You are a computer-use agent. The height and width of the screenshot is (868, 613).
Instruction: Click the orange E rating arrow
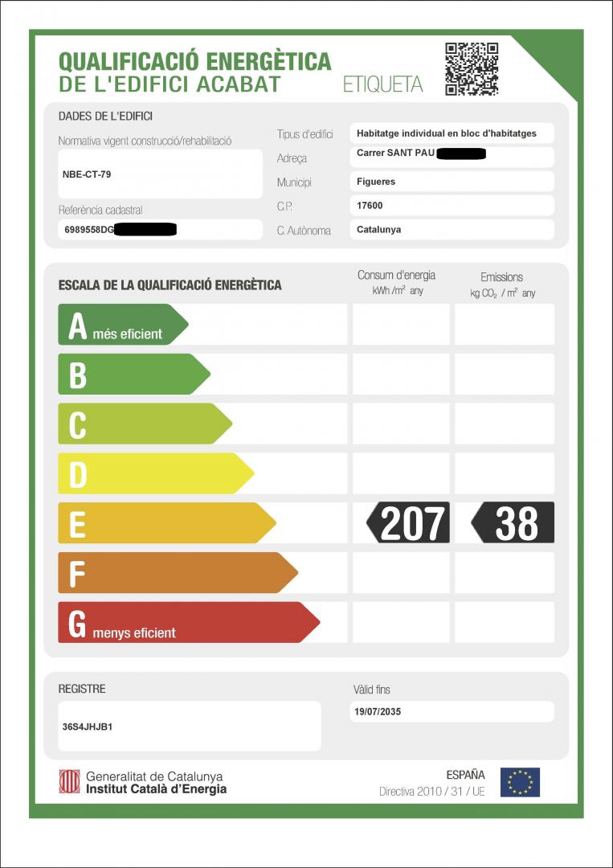click(165, 523)
